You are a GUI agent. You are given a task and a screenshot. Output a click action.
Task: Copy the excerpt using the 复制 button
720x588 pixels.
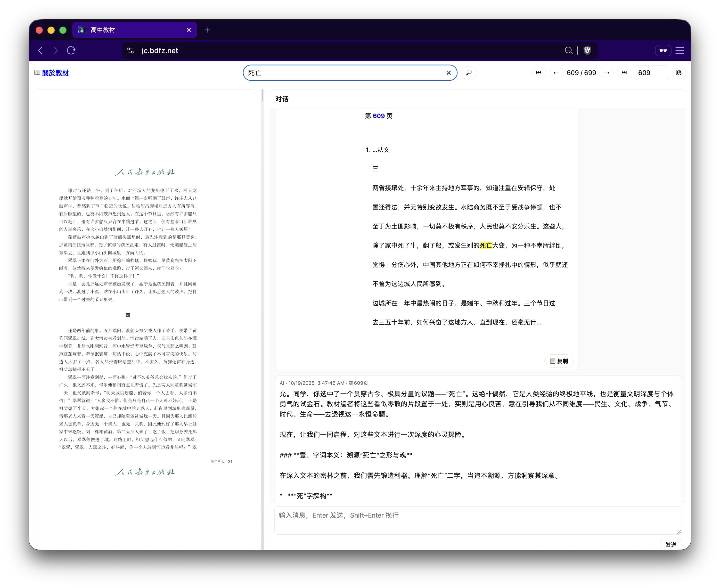click(x=559, y=361)
